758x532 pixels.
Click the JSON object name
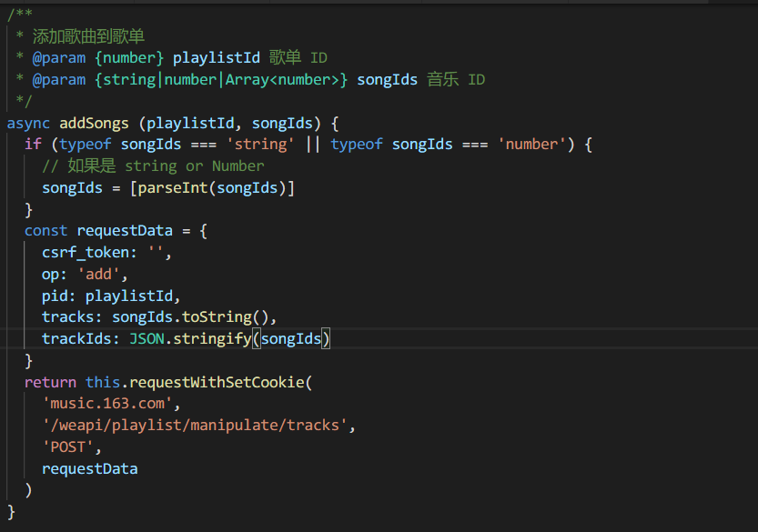[147, 338]
